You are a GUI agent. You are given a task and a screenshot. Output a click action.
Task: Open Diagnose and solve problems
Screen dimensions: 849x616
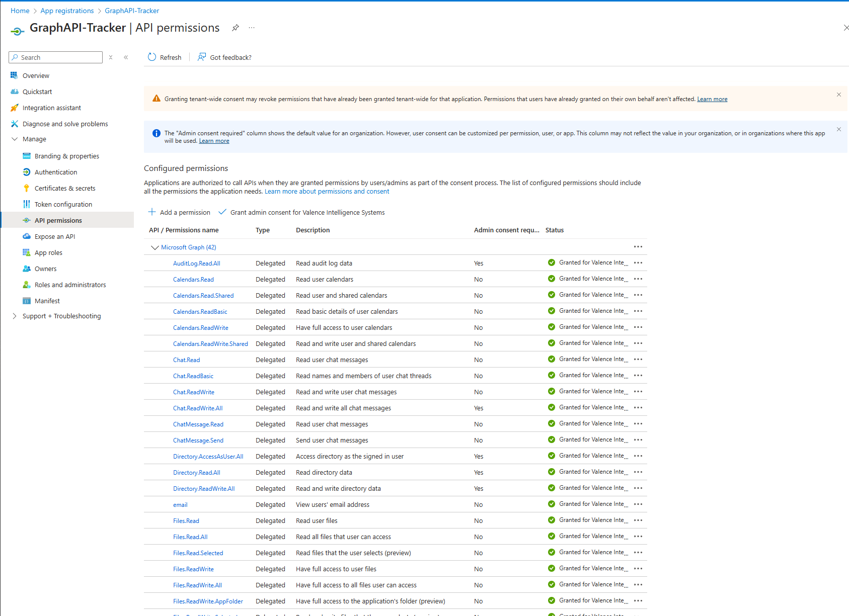[65, 124]
